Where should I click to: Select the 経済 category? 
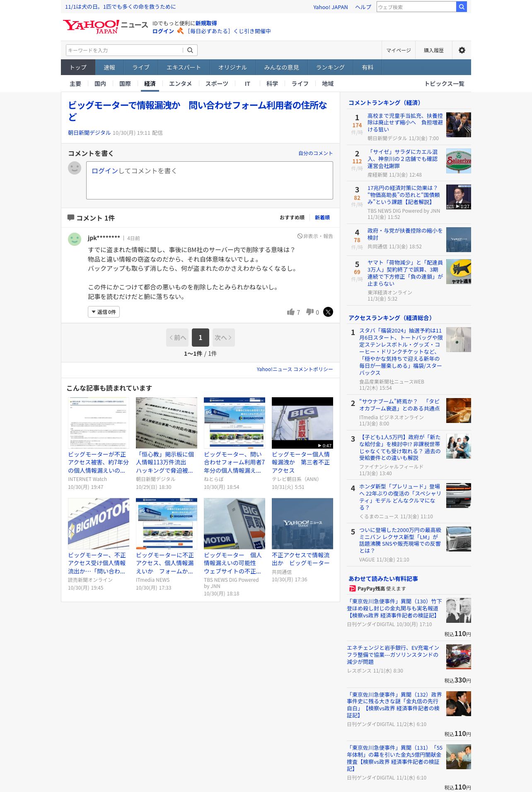click(150, 84)
